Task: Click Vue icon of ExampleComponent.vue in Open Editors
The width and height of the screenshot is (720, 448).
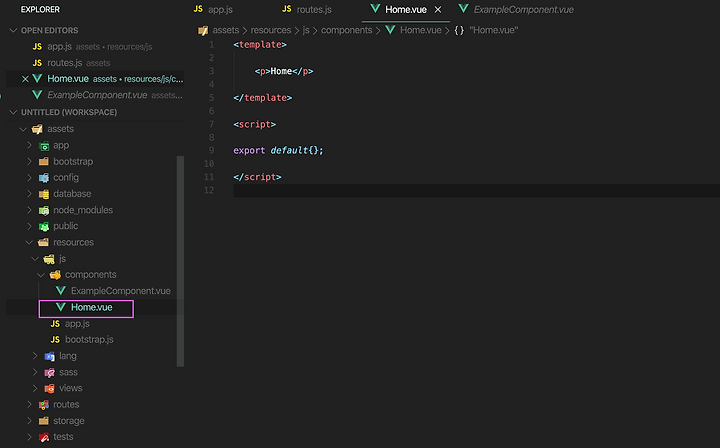Action: pyautogui.click(x=37, y=95)
